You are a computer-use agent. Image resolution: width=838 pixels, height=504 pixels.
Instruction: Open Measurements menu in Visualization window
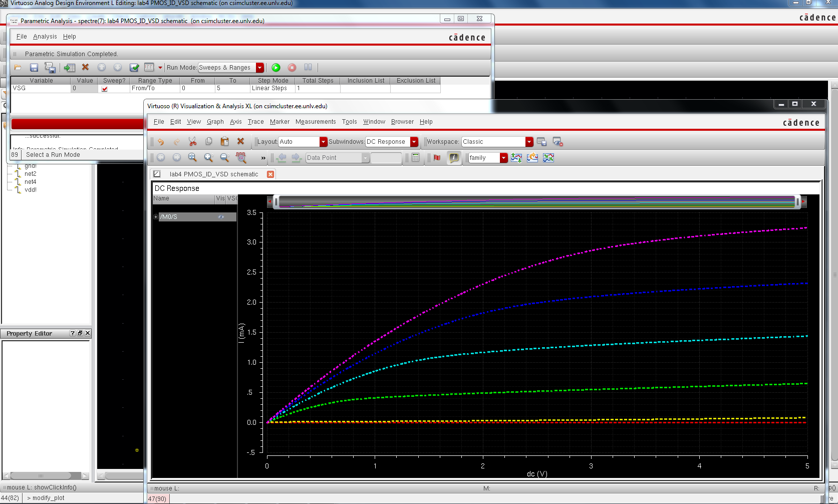pos(316,122)
